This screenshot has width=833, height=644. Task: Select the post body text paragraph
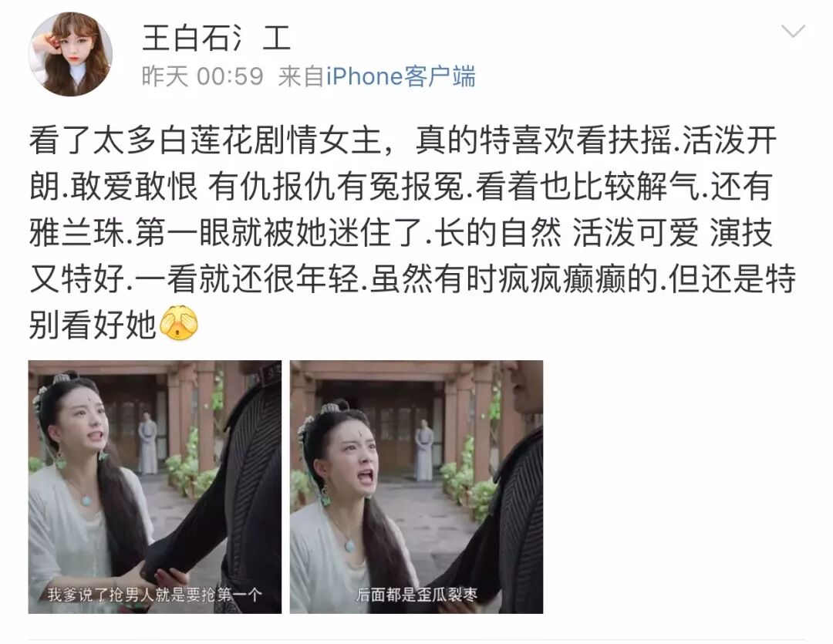(x=412, y=232)
